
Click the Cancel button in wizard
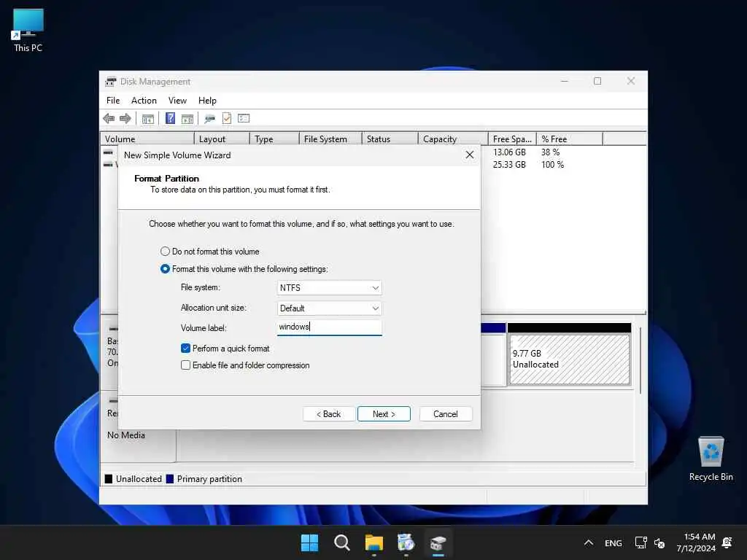(x=446, y=414)
